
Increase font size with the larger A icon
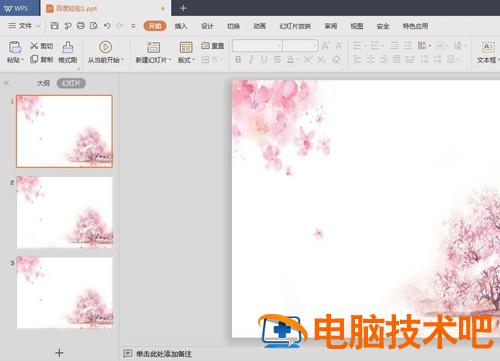[x=325, y=46]
